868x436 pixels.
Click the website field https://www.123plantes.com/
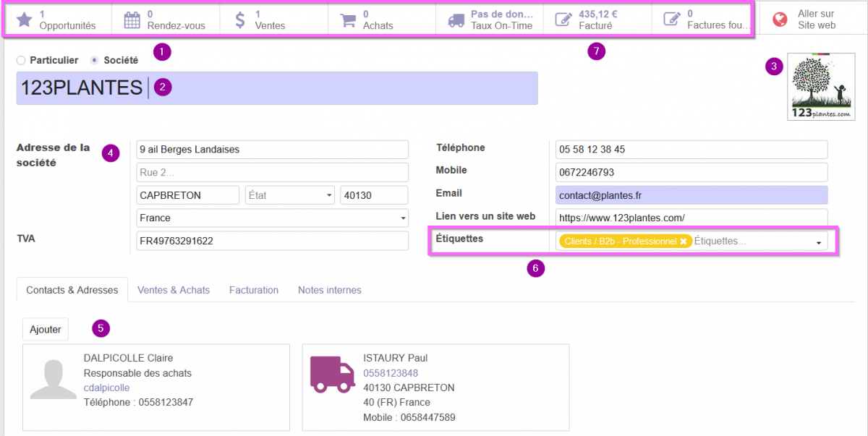click(x=692, y=218)
